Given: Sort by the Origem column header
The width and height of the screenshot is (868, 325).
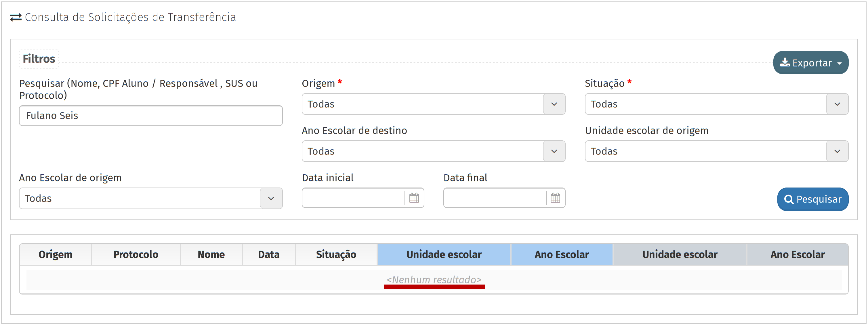Looking at the screenshot, I should pos(55,255).
